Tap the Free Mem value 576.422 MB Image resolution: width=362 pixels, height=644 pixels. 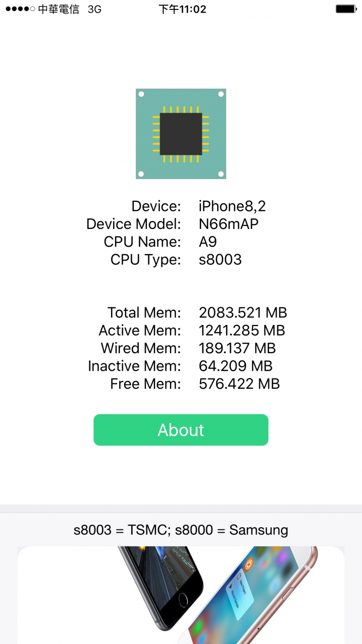tap(239, 384)
